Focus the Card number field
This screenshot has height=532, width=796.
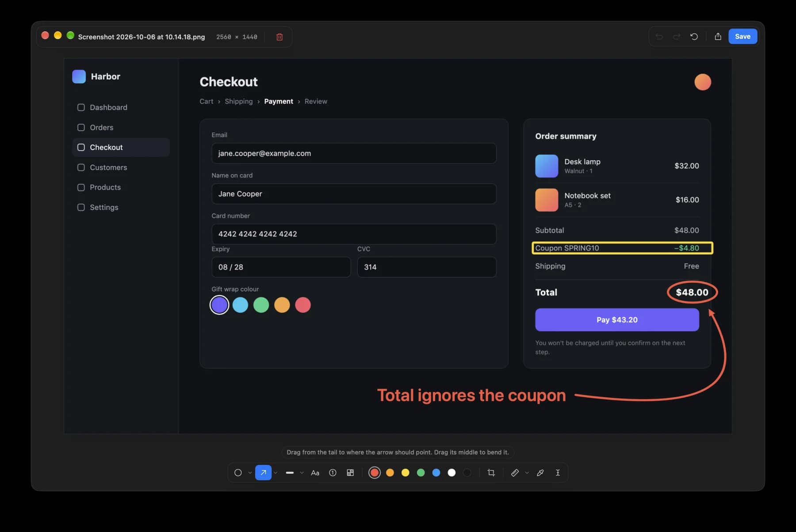pos(354,234)
